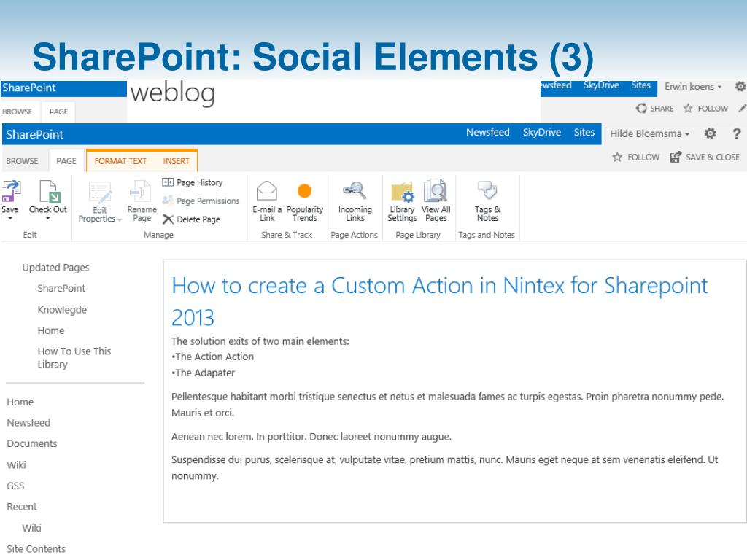The image size is (747, 560).
Task: Open Library Settings icon
Action: point(402,192)
